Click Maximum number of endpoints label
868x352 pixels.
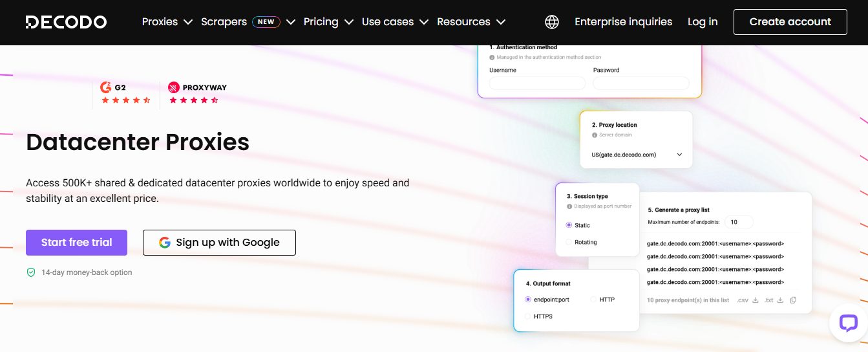684,222
